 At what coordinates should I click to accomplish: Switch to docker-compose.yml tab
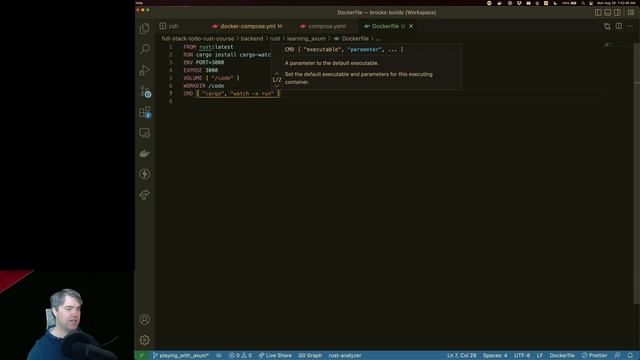pos(247,26)
